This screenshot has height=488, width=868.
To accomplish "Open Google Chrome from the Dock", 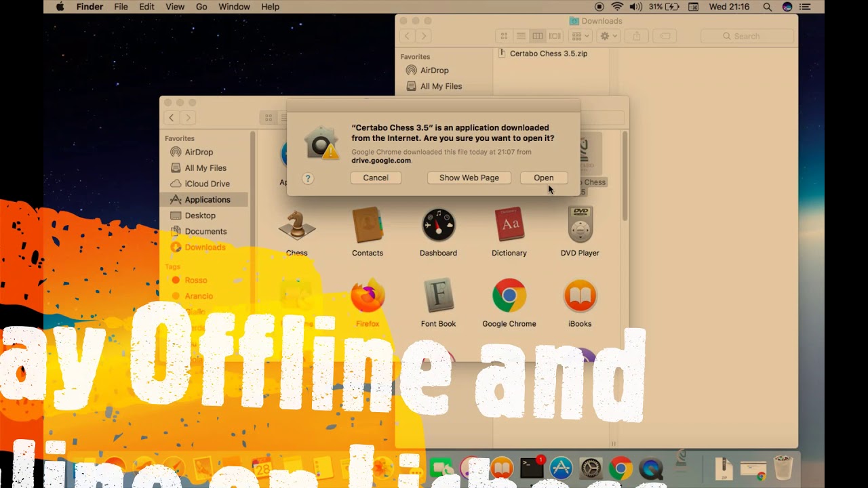I will click(x=620, y=468).
